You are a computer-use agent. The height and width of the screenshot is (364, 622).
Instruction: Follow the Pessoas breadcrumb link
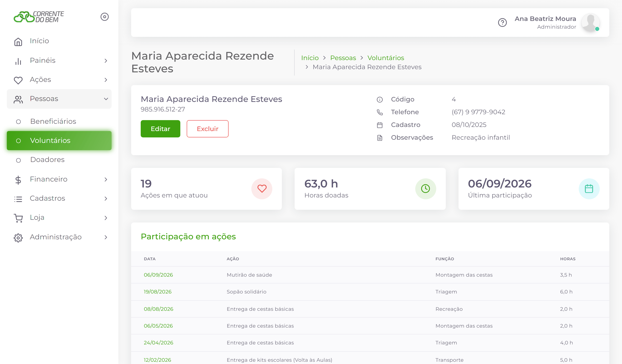pos(343,58)
